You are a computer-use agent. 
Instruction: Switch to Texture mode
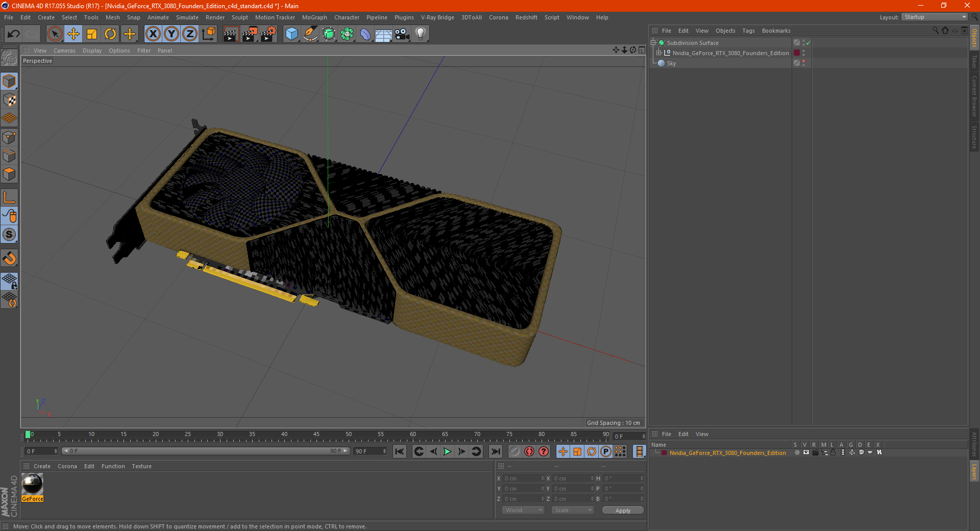9,100
